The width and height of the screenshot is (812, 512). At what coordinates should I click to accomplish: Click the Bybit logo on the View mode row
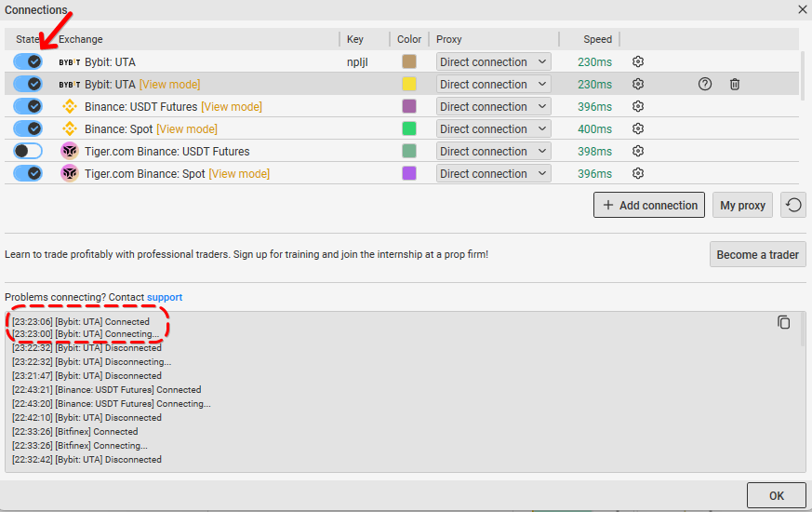(70, 85)
